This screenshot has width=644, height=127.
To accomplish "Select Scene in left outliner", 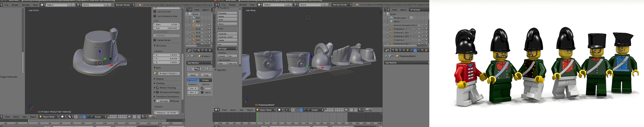I will (x=195, y=14).
